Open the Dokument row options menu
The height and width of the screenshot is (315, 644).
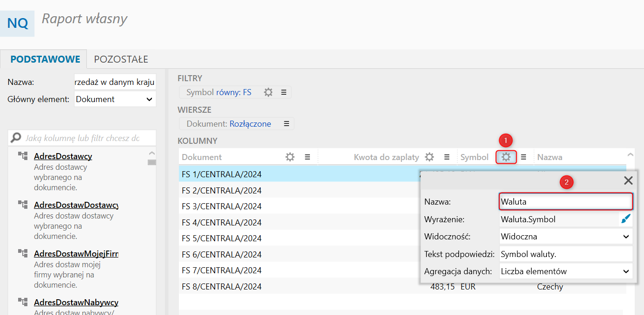pyautogui.click(x=286, y=124)
